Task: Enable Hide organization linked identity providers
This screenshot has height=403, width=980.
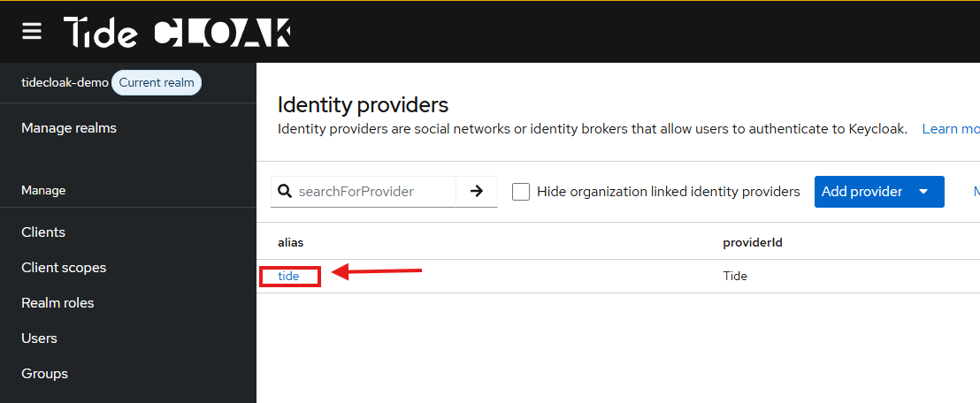Action: 521,192
